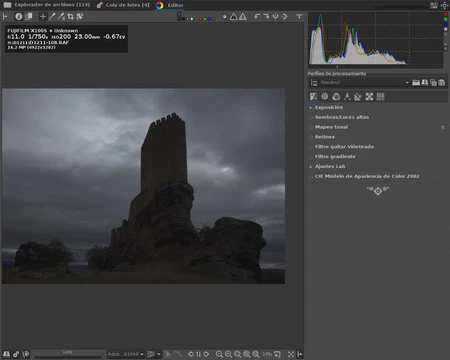Open the Color tools tab
Viewport: 450px width, 360px height.
pos(336,97)
